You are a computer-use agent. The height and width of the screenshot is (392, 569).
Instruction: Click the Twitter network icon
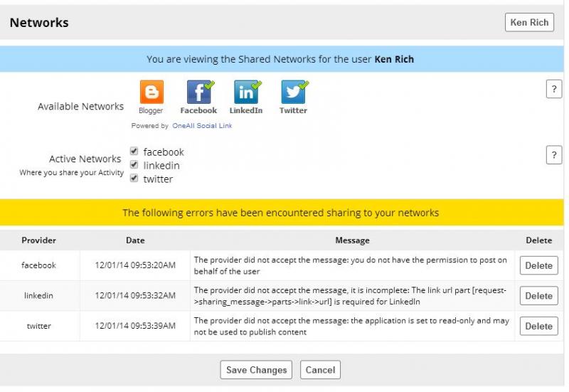click(x=293, y=92)
